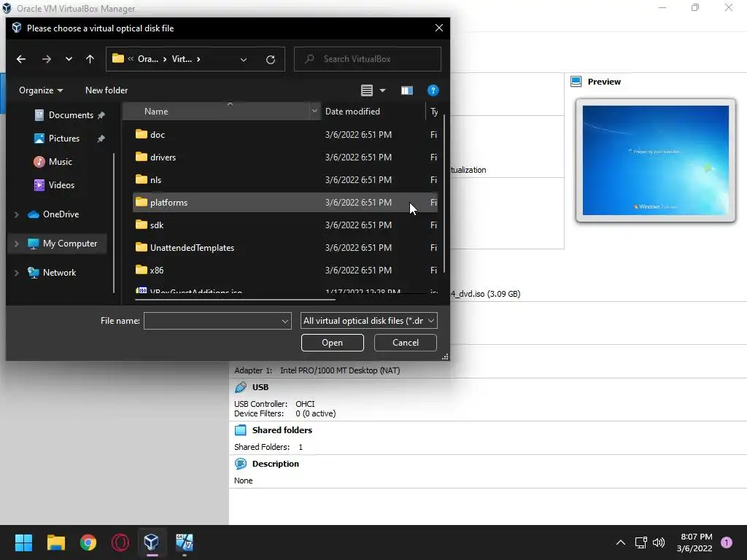
Task: Expand the OneDrive tree node
Action: [17, 215]
